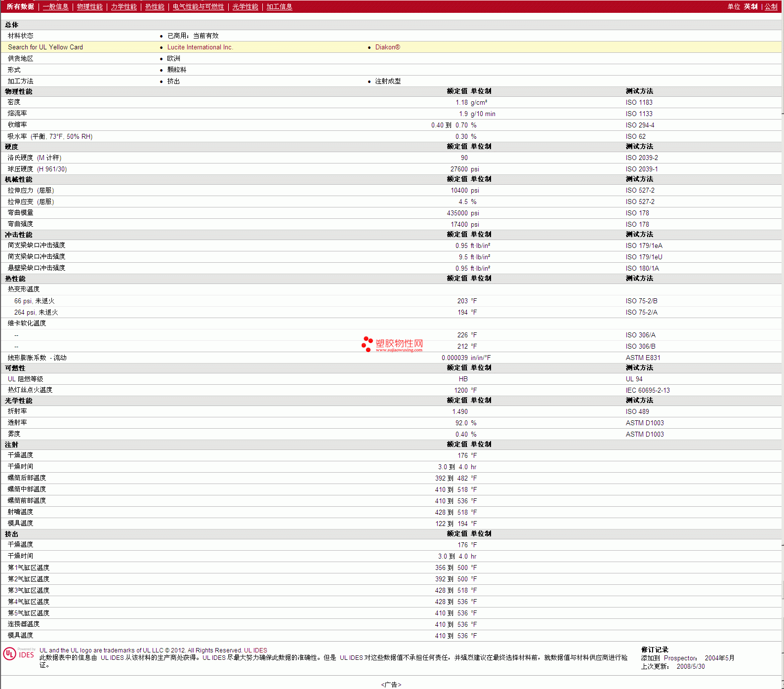Click the 注射成型 processing method
Screen dimensions: 784x689
click(388, 81)
